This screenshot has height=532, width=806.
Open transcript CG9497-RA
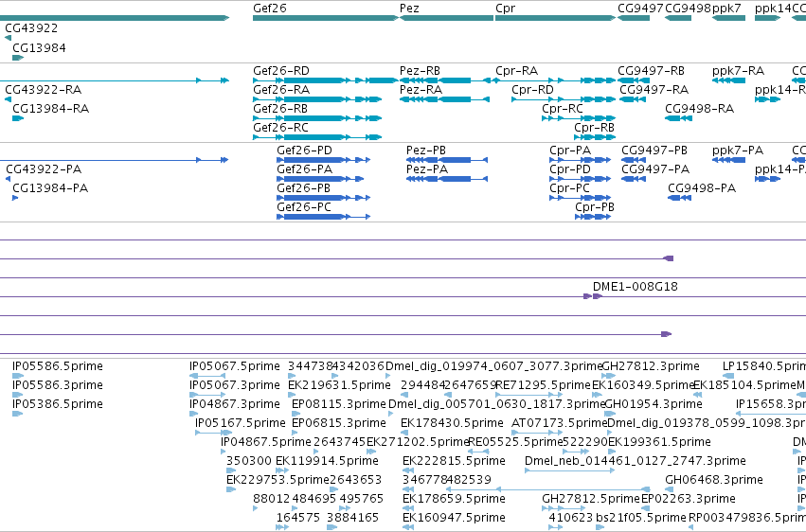[654, 90]
